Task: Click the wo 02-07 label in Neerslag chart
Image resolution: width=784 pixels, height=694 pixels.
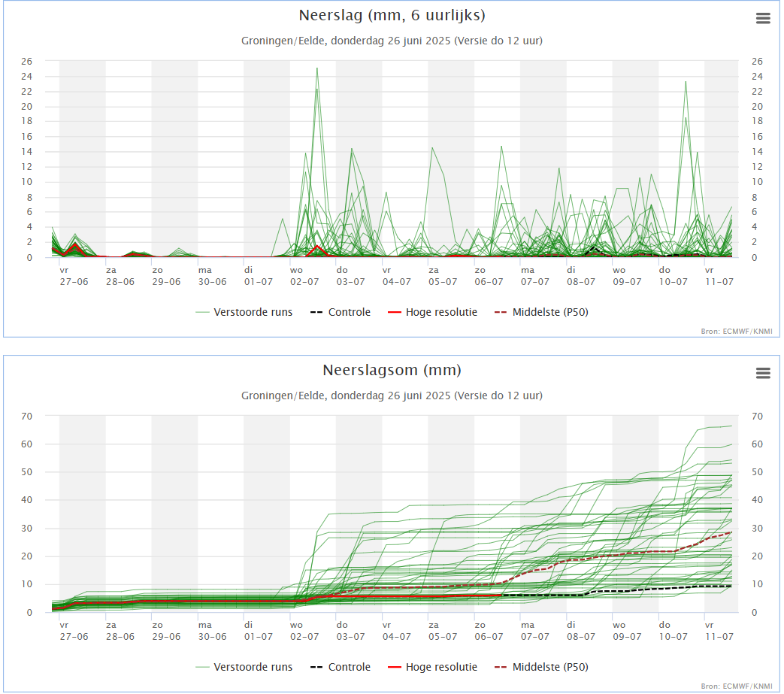Action: pos(304,276)
